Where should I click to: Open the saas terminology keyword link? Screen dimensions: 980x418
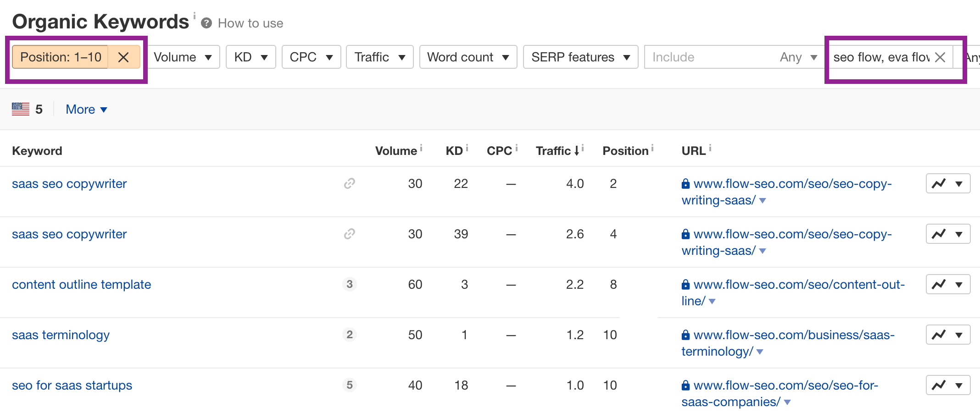61,335
